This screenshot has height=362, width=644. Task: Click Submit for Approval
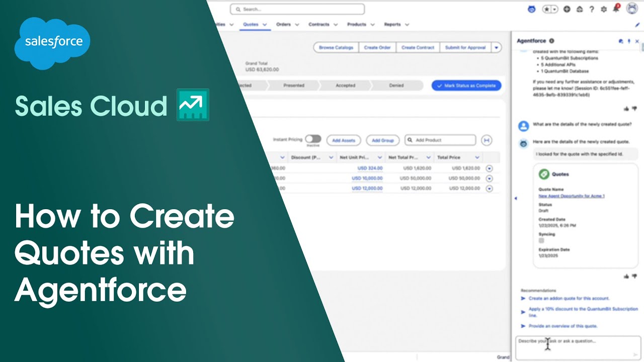[x=465, y=47]
